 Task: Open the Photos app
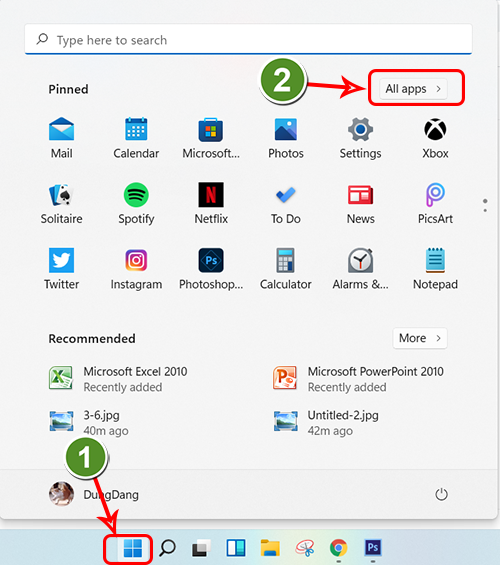(286, 137)
